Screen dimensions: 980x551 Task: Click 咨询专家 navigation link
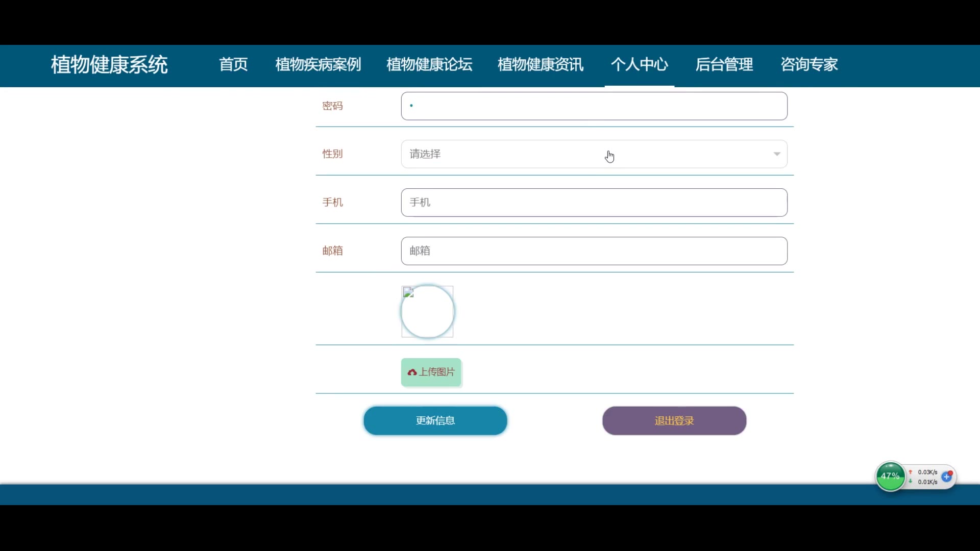(x=809, y=65)
